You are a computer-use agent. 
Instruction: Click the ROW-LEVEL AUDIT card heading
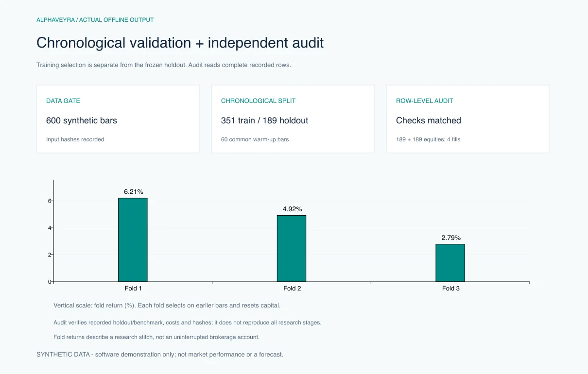pyautogui.click(x=424, y=101)
